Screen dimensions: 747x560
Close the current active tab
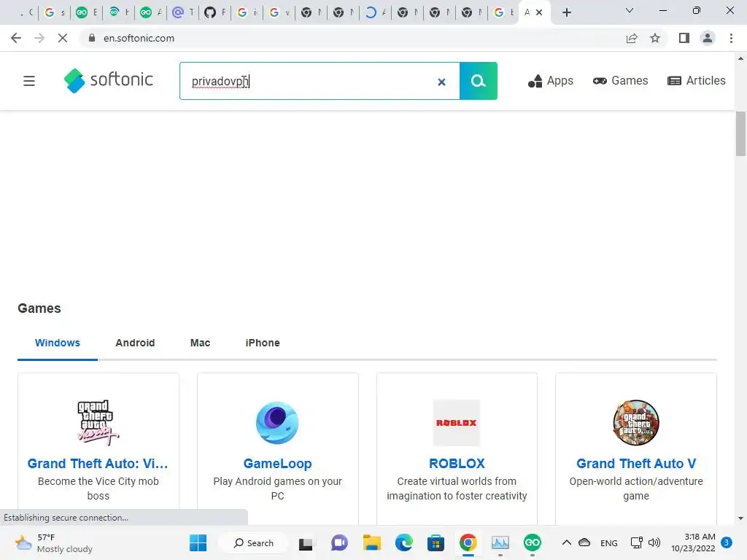[539, 12]
